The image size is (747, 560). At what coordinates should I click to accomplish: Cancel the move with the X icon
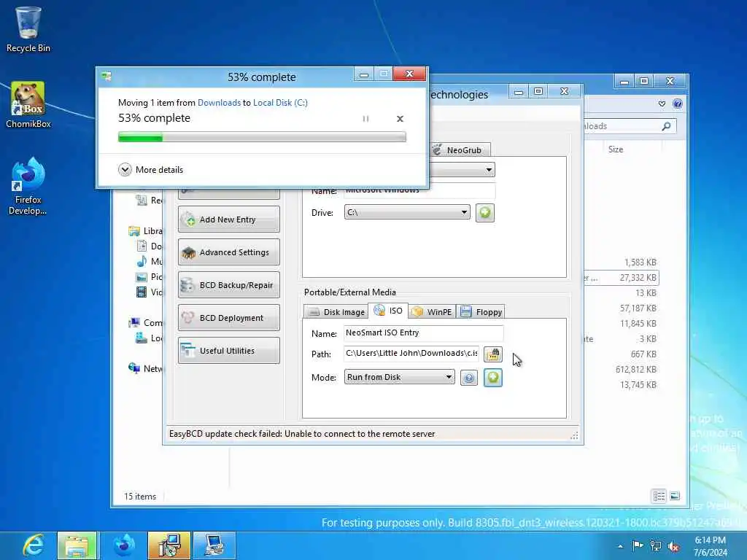point(400,119)
